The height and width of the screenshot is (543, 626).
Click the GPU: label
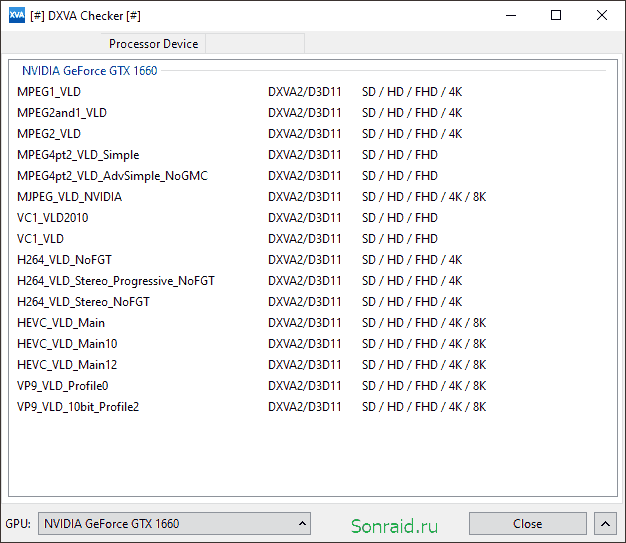[x=18, y=524]
